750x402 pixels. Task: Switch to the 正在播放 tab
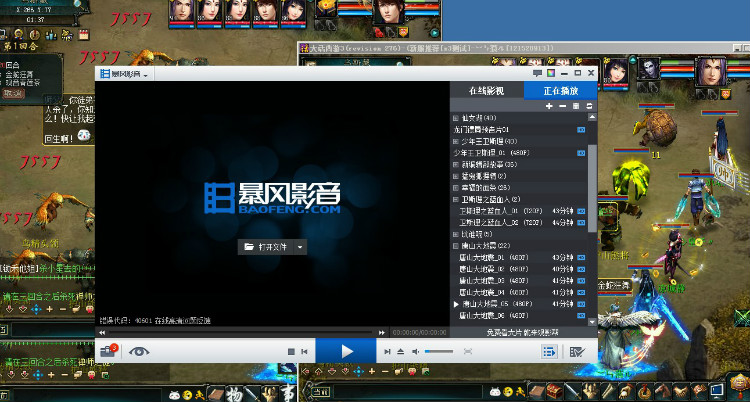(561, 91)
